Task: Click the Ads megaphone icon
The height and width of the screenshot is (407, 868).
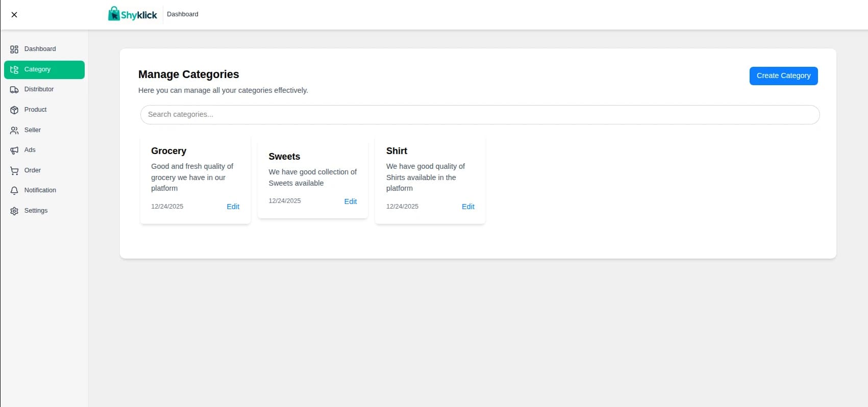Action: pyautogui.click(x=14, y=150)
